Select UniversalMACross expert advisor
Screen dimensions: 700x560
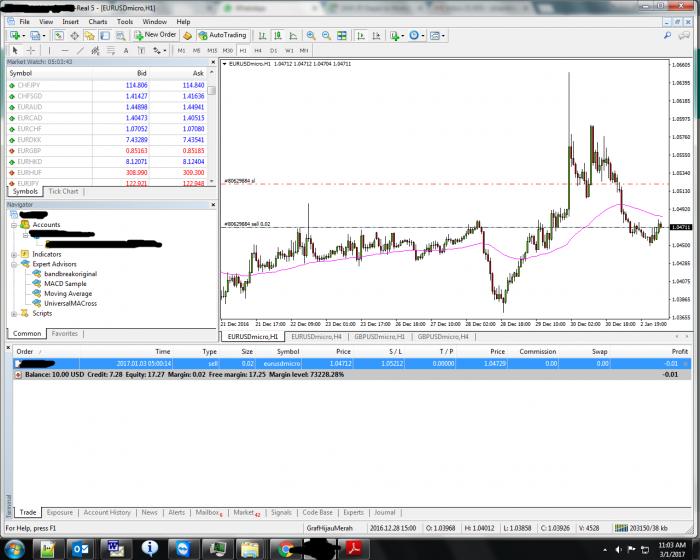coord(70,303)
